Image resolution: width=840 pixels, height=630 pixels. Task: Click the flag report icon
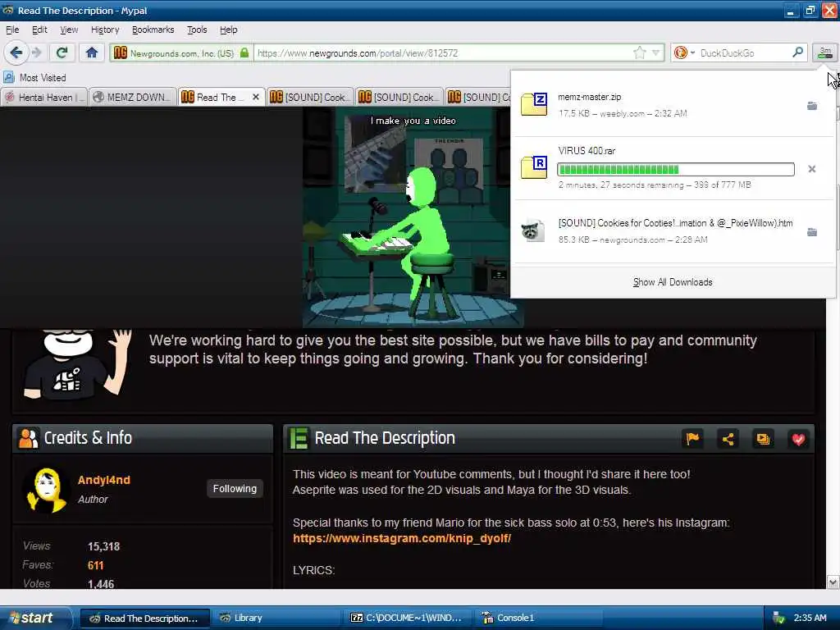(x=692, y=439)
